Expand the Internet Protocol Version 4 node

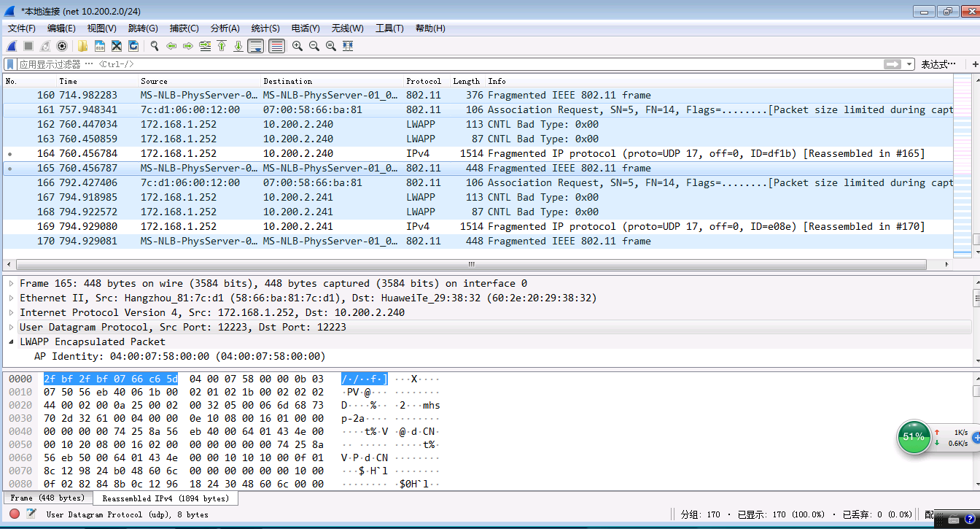(12, 312)
